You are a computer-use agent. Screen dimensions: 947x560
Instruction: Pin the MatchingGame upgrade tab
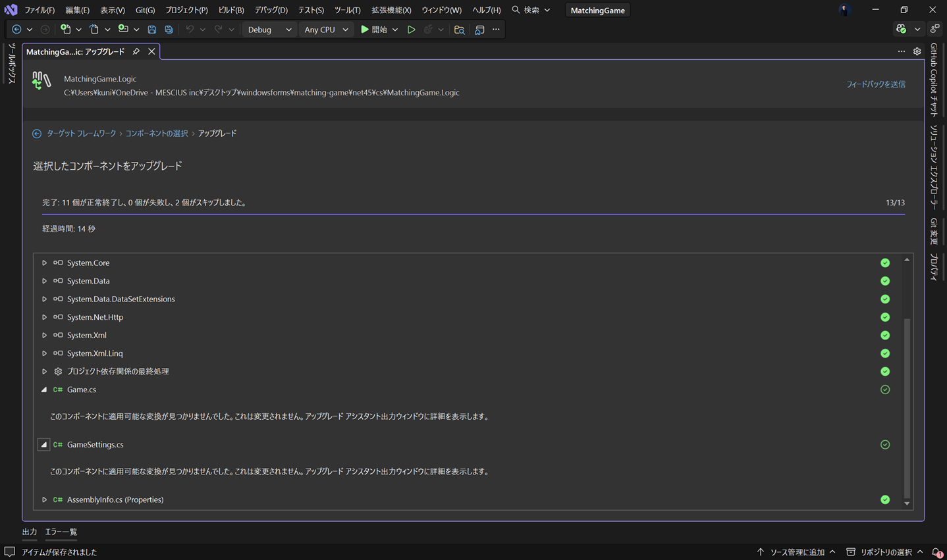136,51
